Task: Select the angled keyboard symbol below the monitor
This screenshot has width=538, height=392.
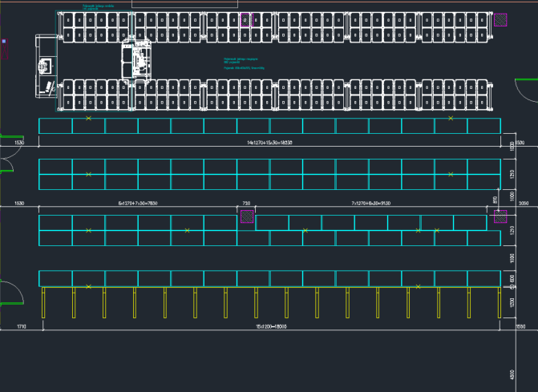Action: 51,86
